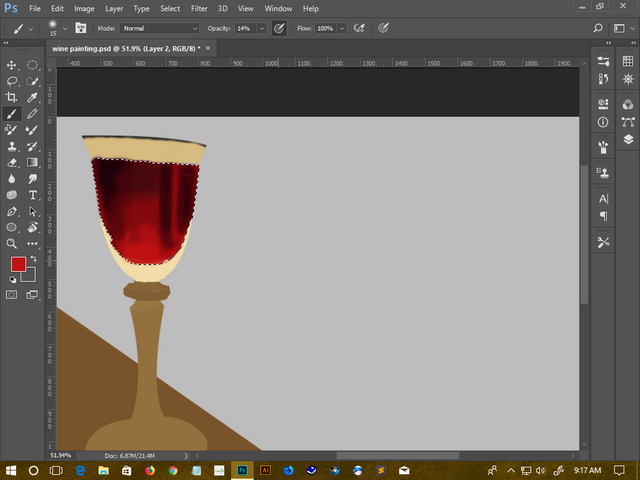Click the red foreground color swatch
The height and width of the screenshot is (480, 640).
coord(18,264)
